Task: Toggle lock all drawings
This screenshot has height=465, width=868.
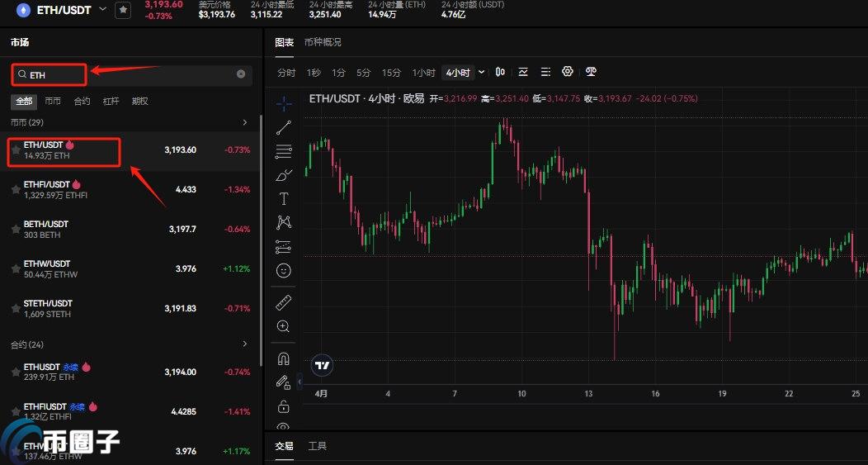Action: 284,406
